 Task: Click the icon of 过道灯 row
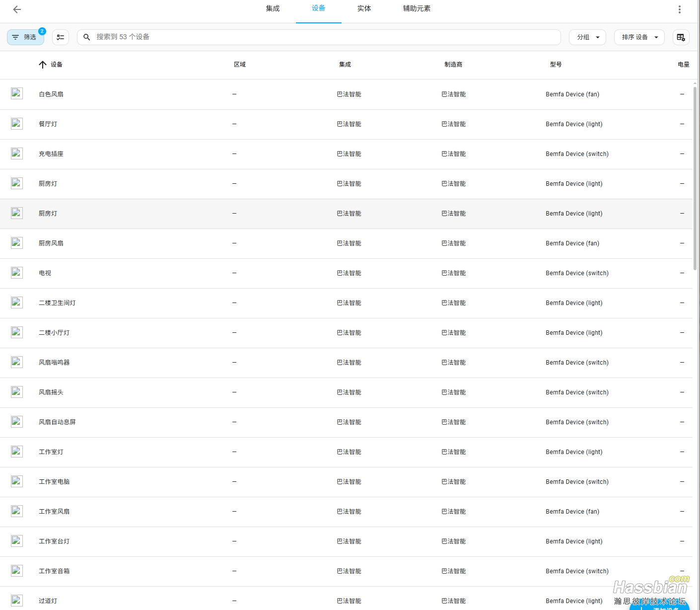coord(17,601)
